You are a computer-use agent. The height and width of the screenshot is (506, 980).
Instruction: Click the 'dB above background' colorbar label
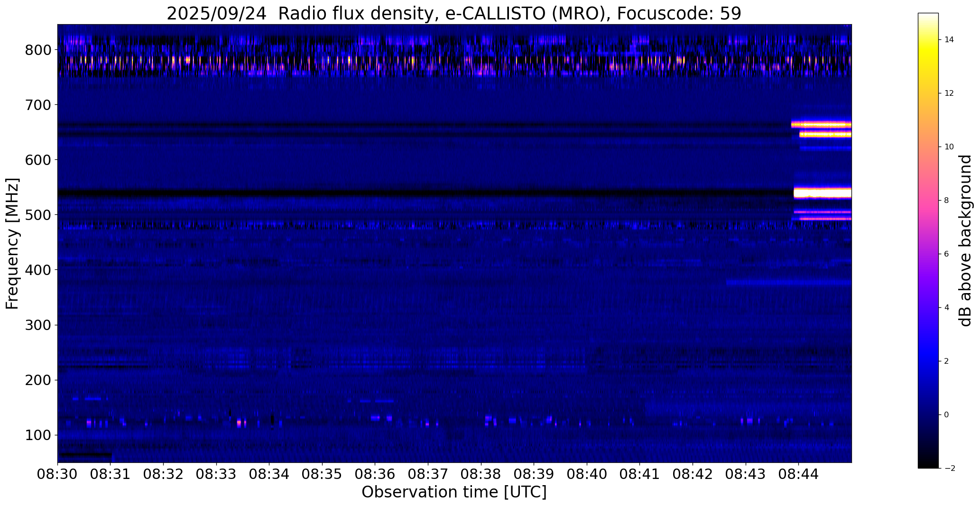click(x=965, y=240)
